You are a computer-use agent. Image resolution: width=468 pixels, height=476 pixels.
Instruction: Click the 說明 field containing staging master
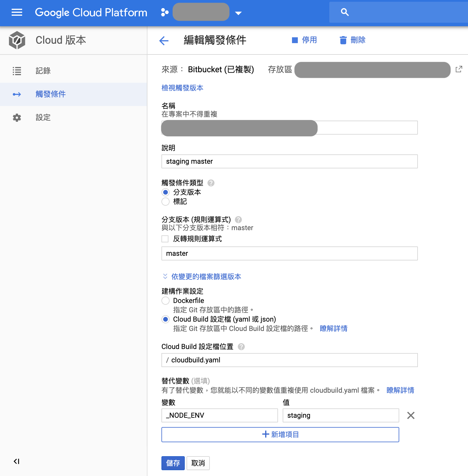pyautogui.click(x=289, y=161)
